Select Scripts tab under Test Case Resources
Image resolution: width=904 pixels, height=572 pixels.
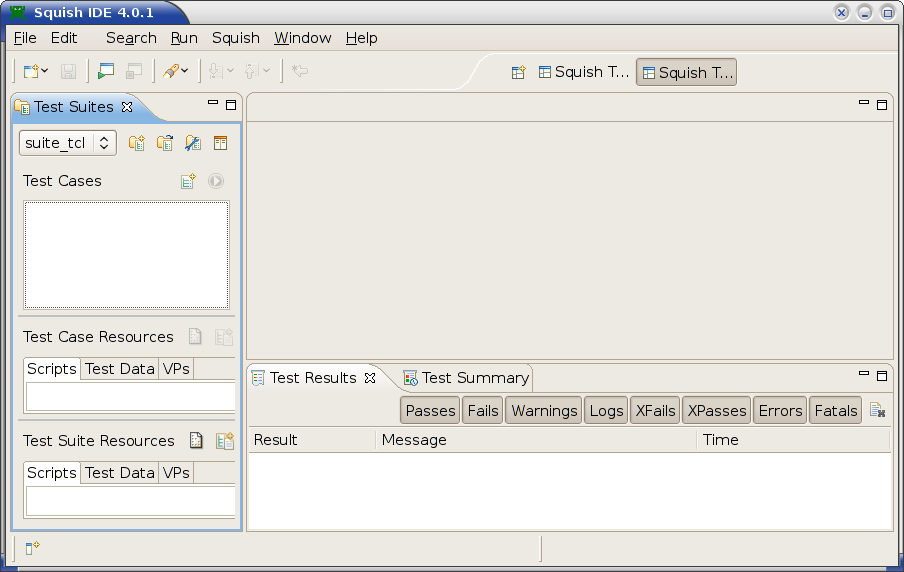[x=52, y=368]
